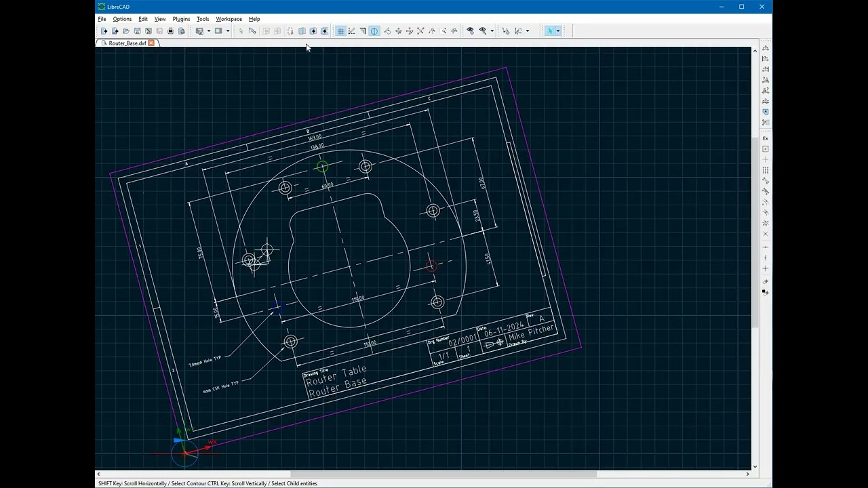
Task: Click the up arrow of vertical scrollbar
Action: [755, 50]
